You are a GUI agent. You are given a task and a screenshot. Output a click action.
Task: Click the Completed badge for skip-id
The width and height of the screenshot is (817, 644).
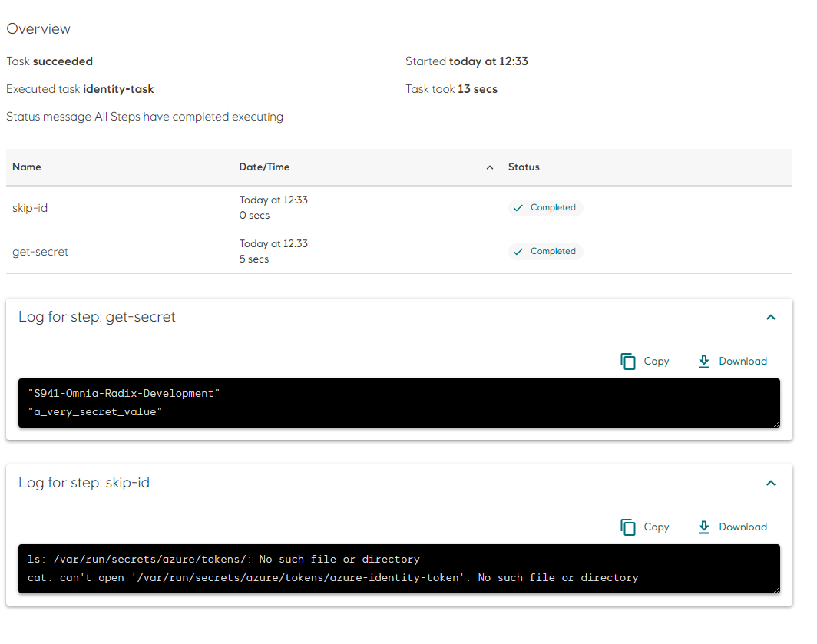pyautogui.click(x=545, y=207)
